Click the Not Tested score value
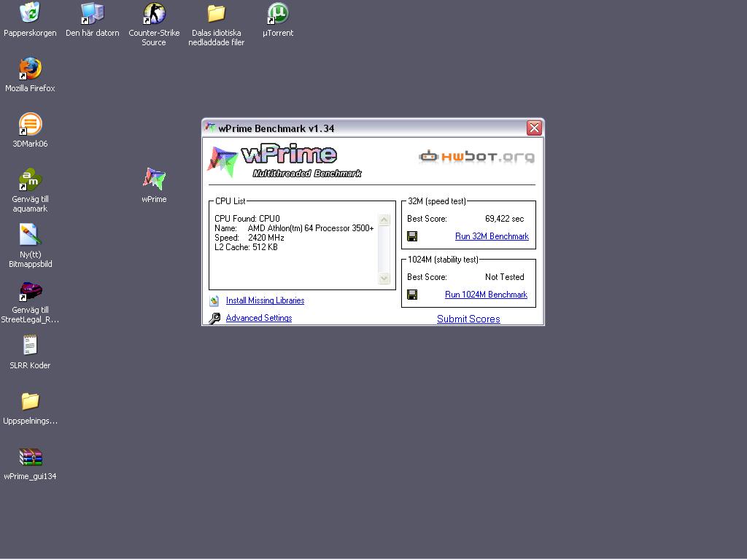This screenshot has height=560, width=747. pyautogui.click(x=505, y=277)
